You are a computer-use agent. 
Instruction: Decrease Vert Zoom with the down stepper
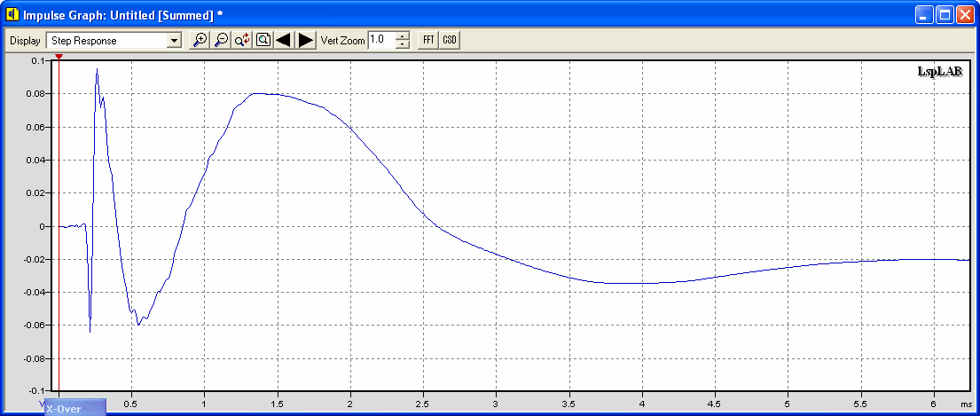404,45
